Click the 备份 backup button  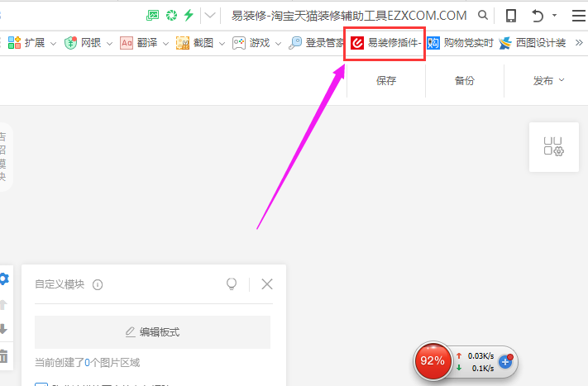click(465, 80)
